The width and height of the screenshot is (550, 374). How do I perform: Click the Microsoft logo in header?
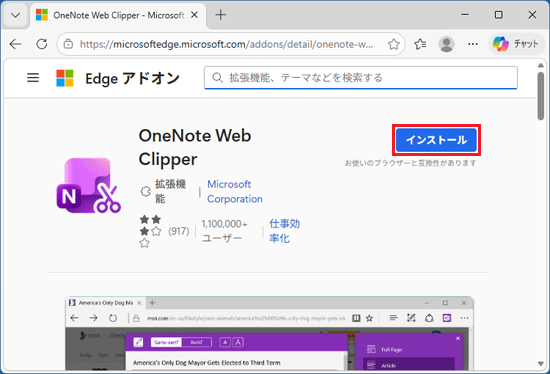65,78
